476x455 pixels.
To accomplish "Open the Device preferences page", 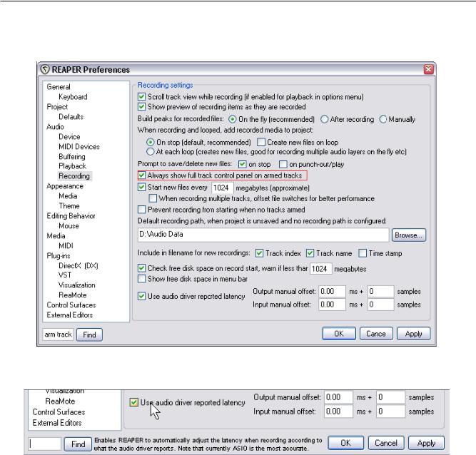I will click(x=69, y=136).
